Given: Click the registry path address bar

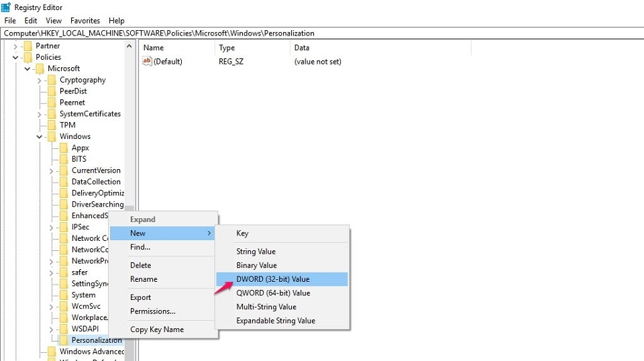Looking at the screenshot, I should (x=322, y=34).
